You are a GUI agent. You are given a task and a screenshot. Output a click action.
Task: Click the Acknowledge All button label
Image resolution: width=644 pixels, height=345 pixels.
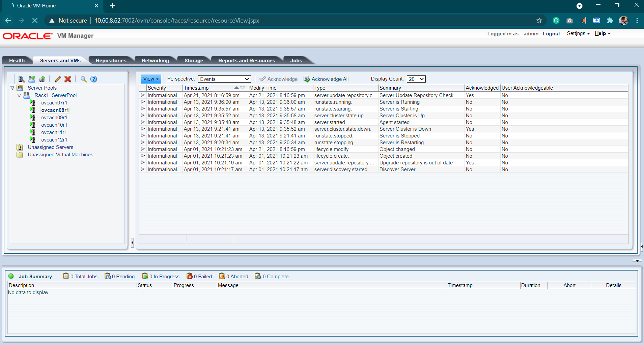tap(330, 79)
